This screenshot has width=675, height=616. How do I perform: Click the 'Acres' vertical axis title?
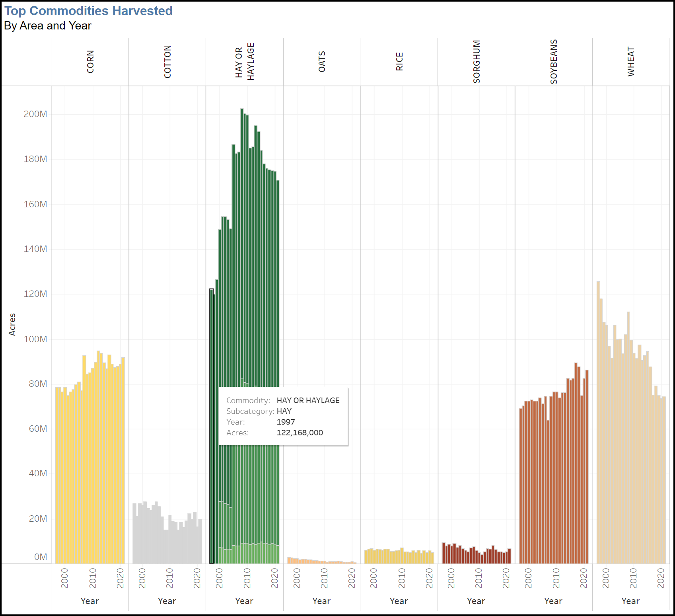click(x=12, y=324)
